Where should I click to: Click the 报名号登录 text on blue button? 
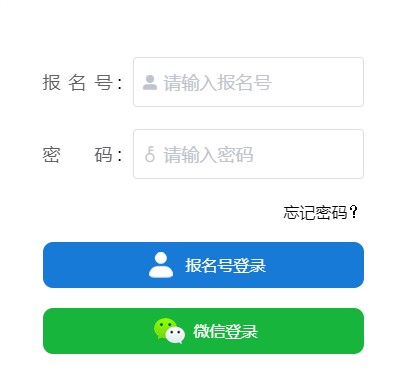coord(226,266)
